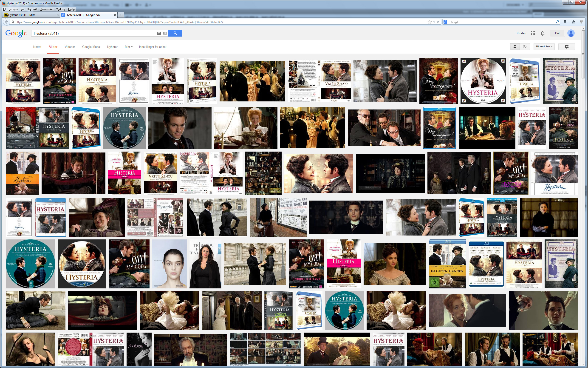Click the blue search magnifier button
The width and height of the screenshot is (588, 368).
pyautogui.click(x=175, y=33)
